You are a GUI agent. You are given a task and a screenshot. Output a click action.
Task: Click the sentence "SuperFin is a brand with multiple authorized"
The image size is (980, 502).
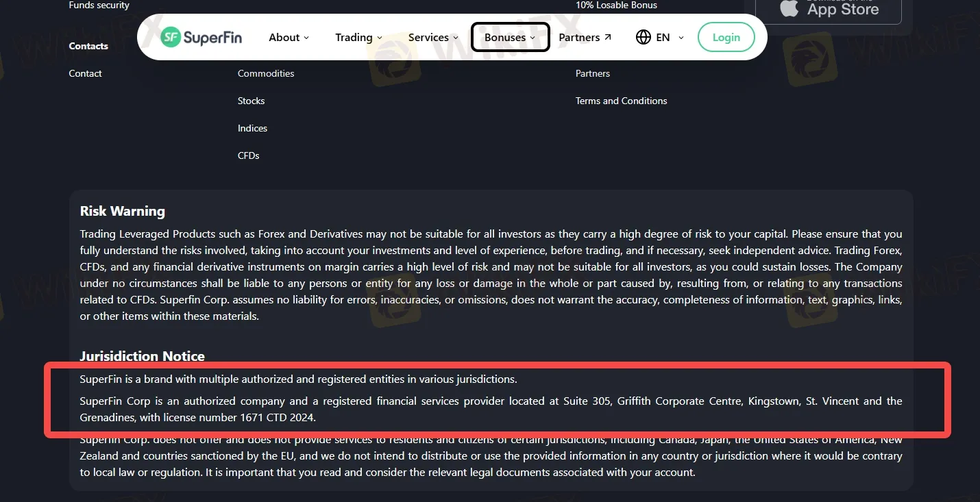point(299,379)
